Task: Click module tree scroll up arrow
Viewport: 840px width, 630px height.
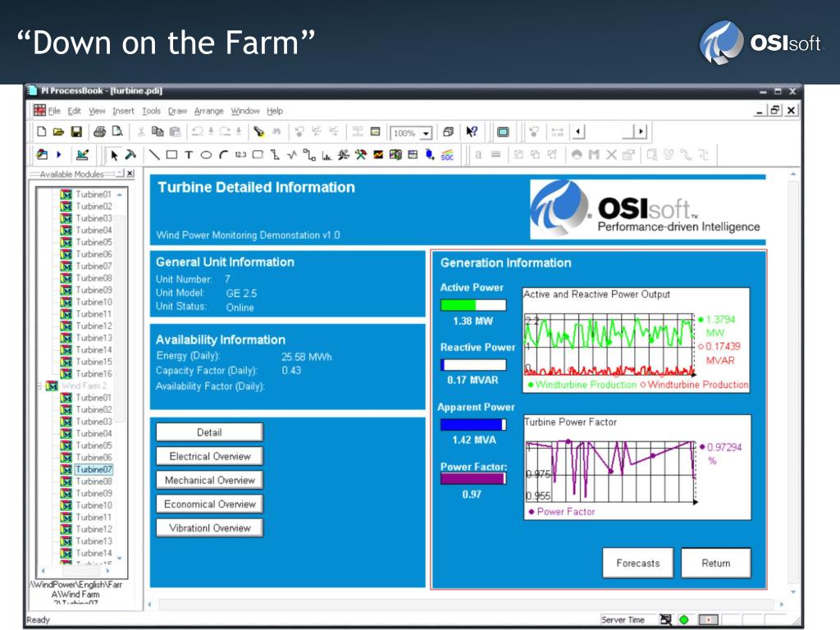Action: [x=120, y=194]
